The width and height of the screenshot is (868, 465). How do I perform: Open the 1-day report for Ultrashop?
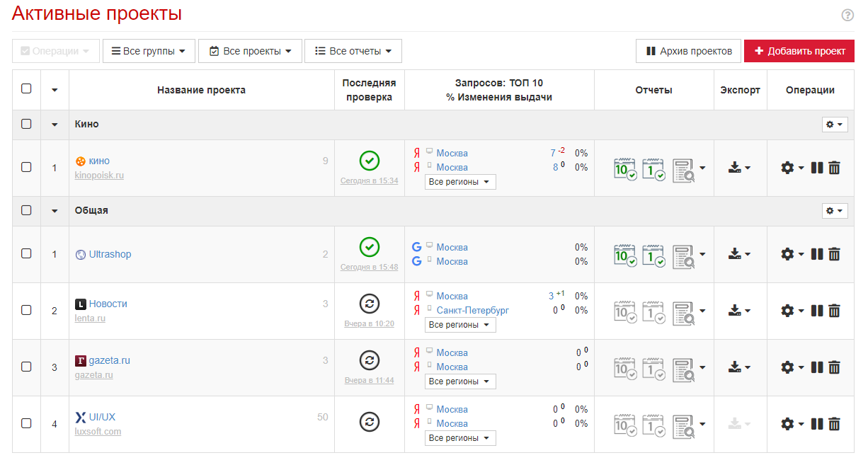coord(653,255)
